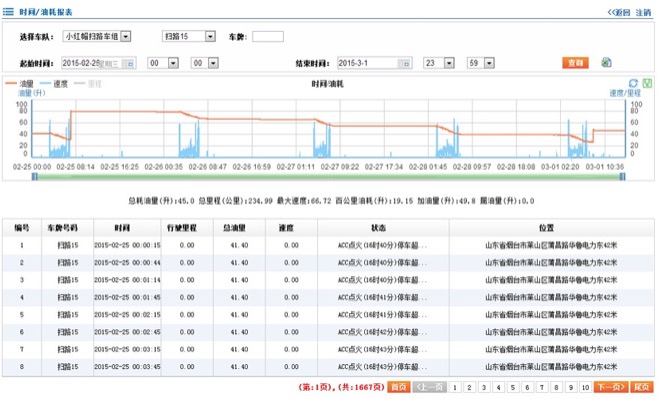Click the left handle of chart range slider
This screenshot has width=658, height=399.
pos(35,177)
